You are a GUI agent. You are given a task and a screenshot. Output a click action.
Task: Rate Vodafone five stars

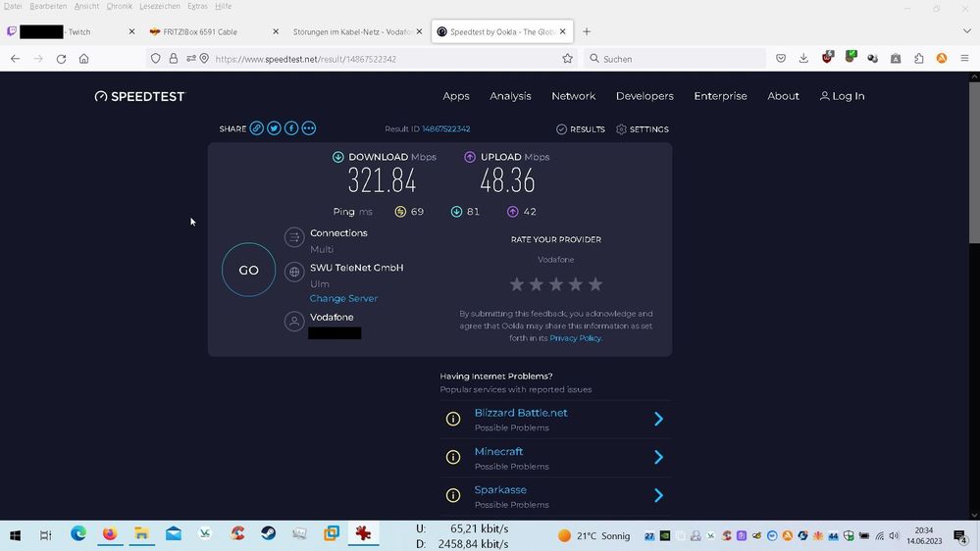coord(595,284)
